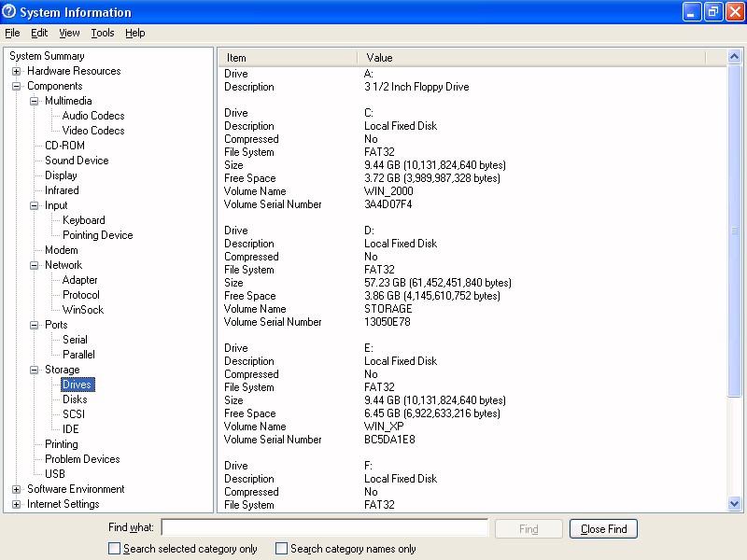Click the scroll down arrow in details pane
Screen dimensions: 747x560
tap(734, 504)
